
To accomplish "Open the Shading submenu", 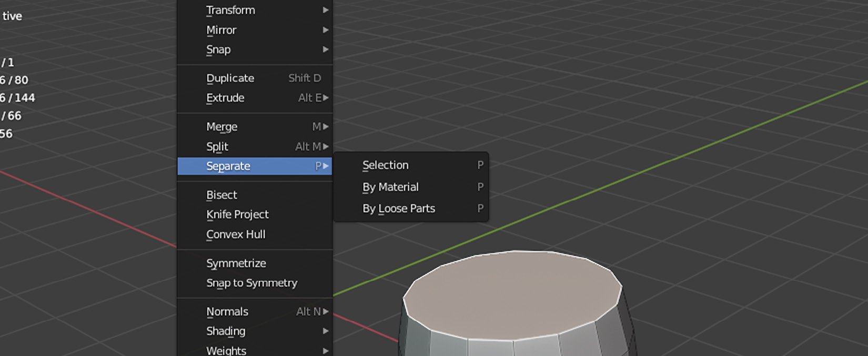I will click(x=255, y=331).
